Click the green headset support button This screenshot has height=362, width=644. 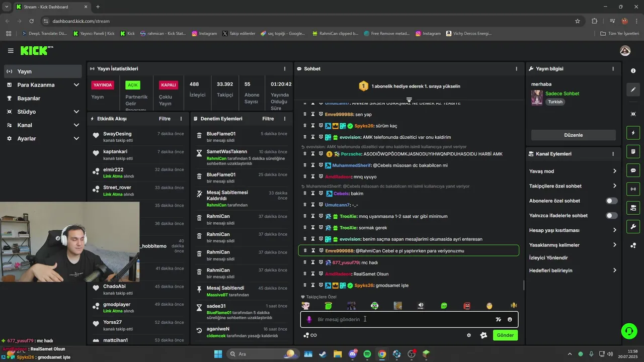pos(629,331)
